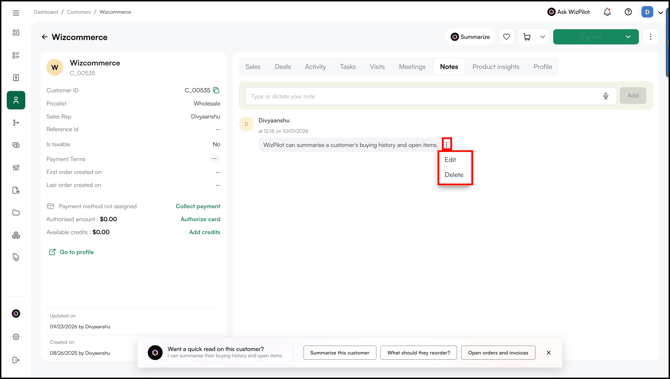Click the Ask WizPilot button
The width and height of the screenshot is (670, 379).
pos(568,12)
